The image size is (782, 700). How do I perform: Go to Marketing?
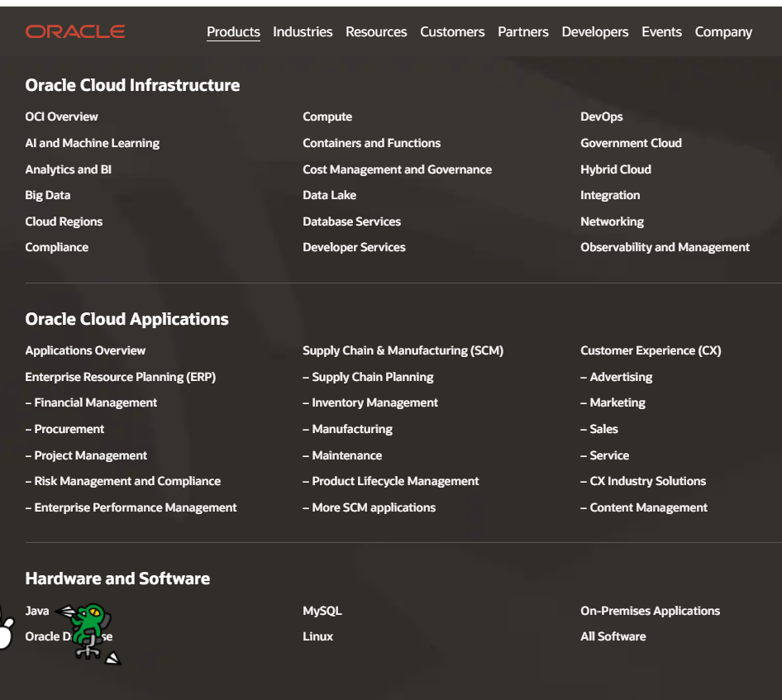tap(613, 402)
